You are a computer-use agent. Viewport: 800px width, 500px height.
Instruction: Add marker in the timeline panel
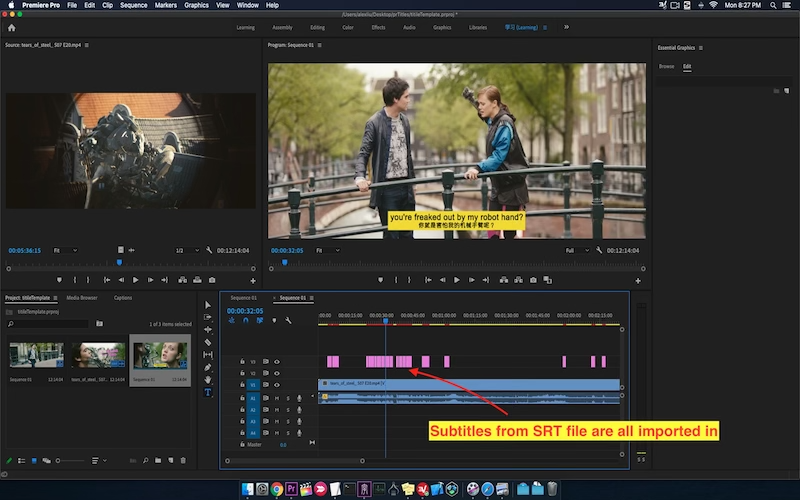pos(274,320)
